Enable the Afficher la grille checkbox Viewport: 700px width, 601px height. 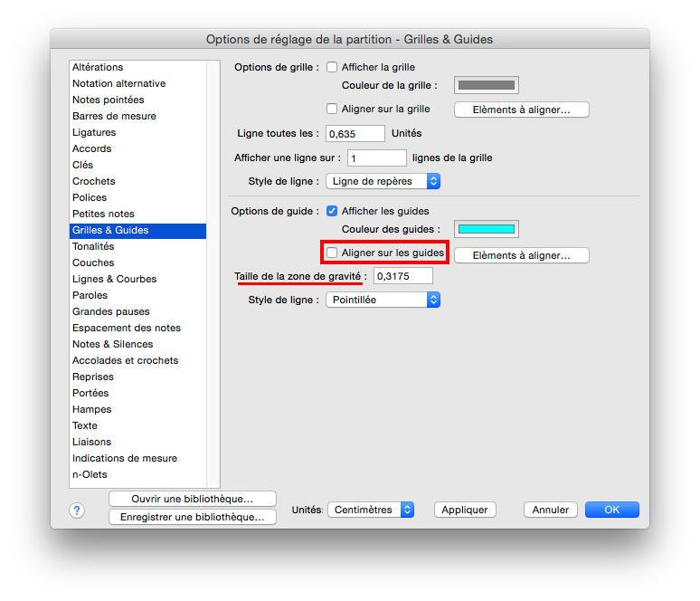coord(332,67)
